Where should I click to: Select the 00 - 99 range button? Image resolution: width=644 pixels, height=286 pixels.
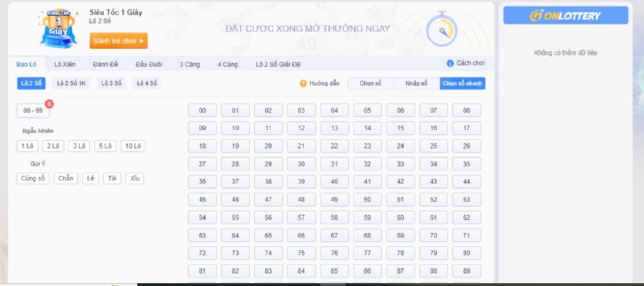[33, 111]
